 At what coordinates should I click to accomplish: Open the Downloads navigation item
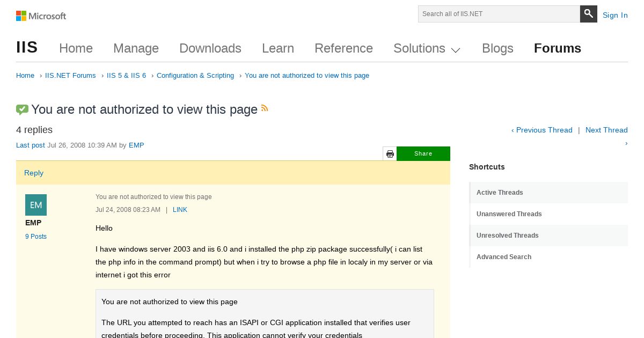pos(210,48)
